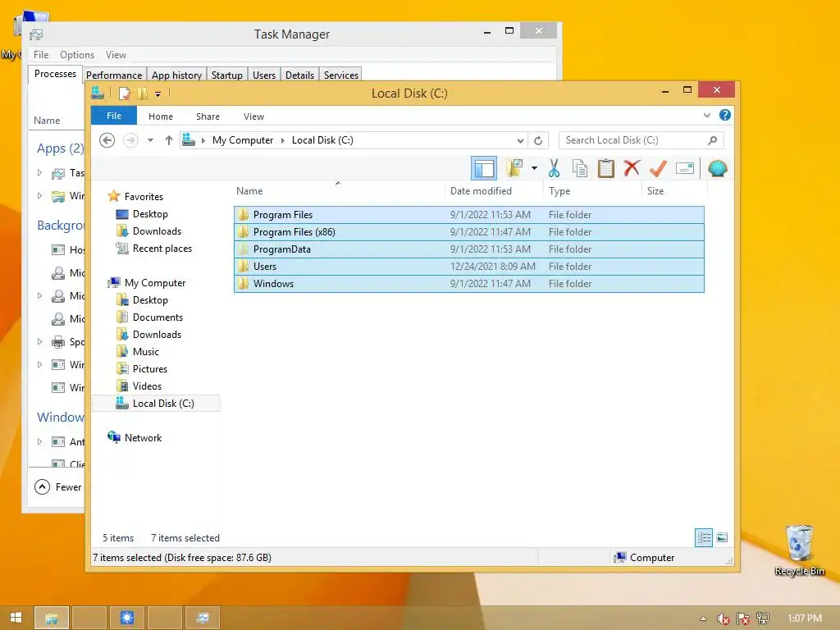This screenshot has height=630, width=840.
Task: Switch to large icons view in status bar
Action: coord(722,537)
